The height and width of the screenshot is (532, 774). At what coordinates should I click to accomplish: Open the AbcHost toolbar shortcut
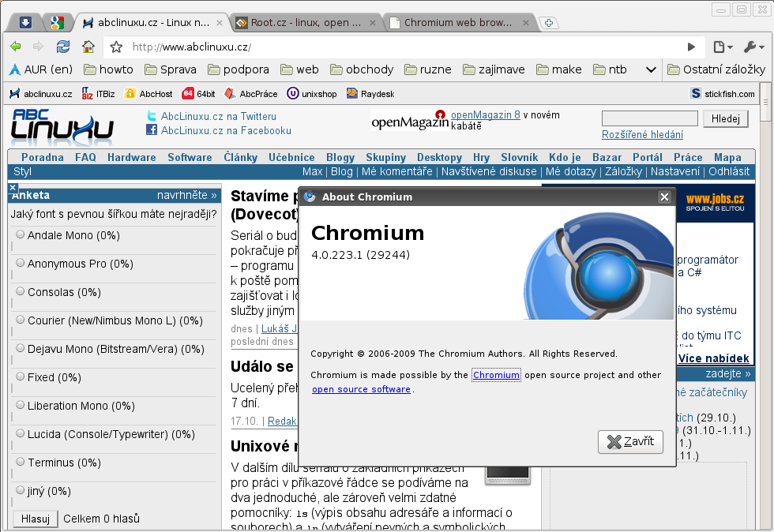pos(148,94)
